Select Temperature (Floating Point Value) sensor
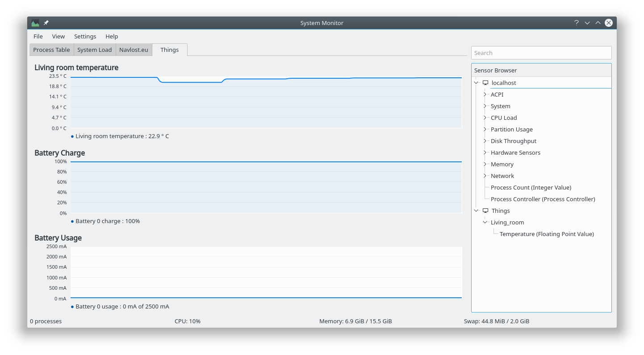The width and height of the screenshot is (644, 355). 547,234
